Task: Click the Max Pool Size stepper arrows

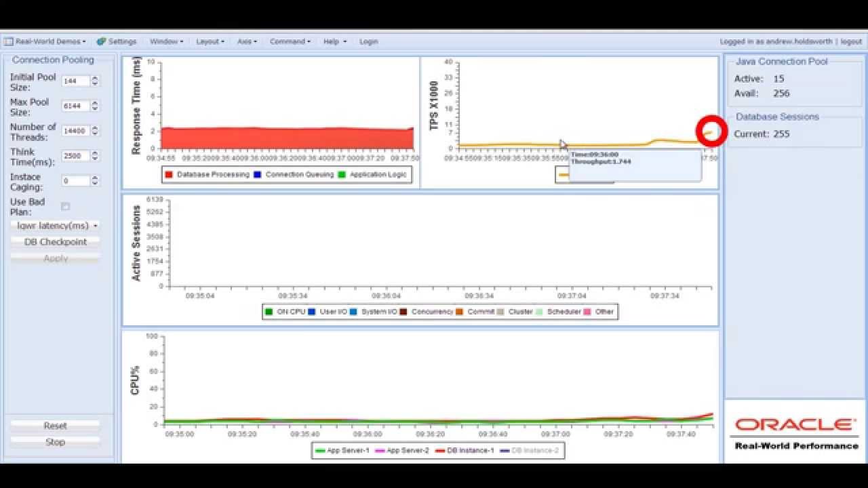Action: 95,106
